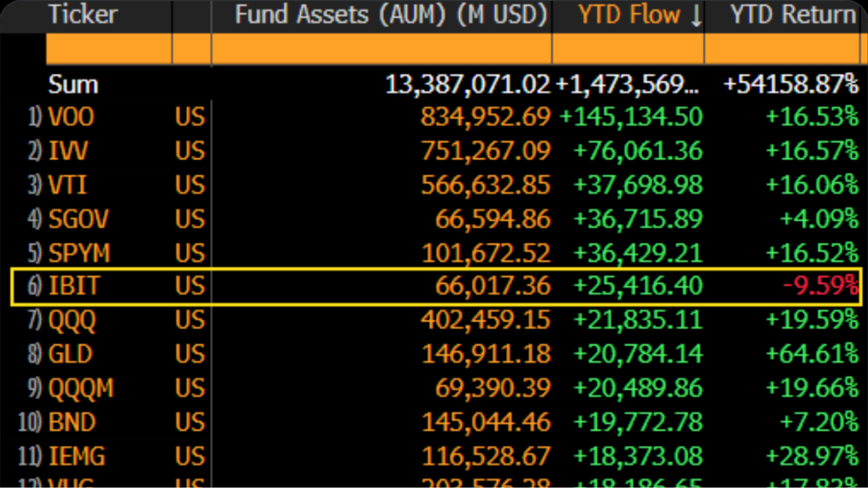The width and height of the screenshot is (868, 488).
Task: Open the IVV ticker link
Action: [68, 151]
